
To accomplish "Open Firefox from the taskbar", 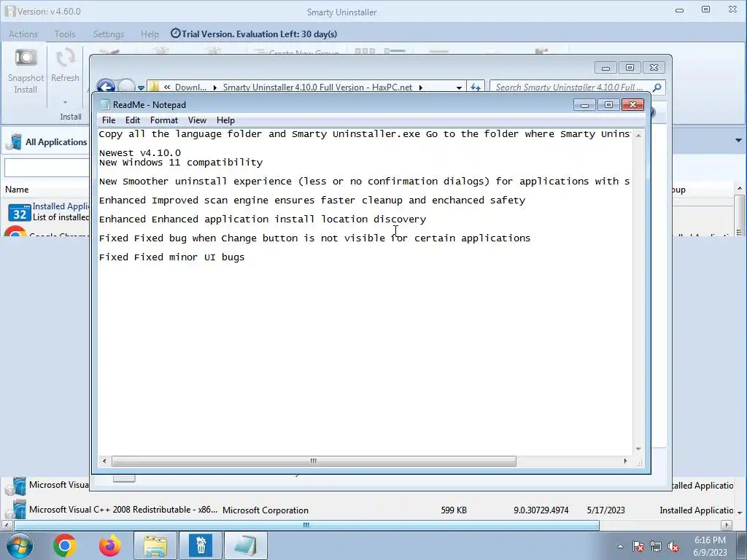I will (110, 545).
